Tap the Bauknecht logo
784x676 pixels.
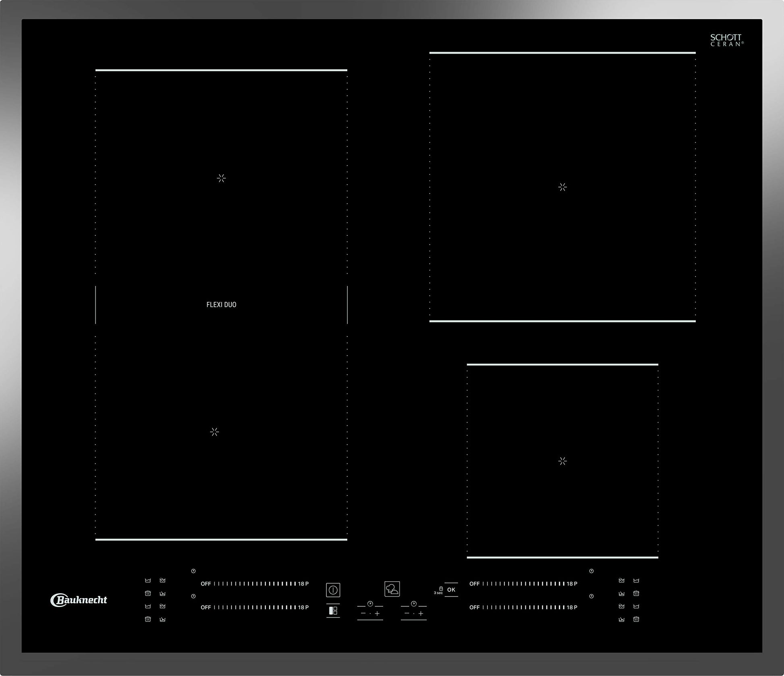pos(79,600)
